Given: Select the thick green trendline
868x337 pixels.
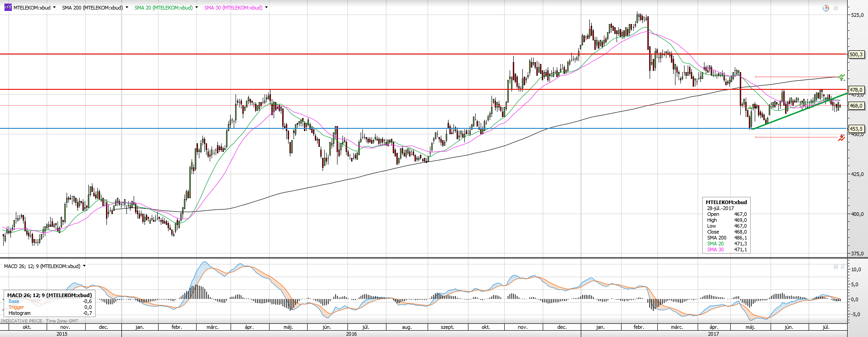Looking at the screenshot, I should pos(800,111).
